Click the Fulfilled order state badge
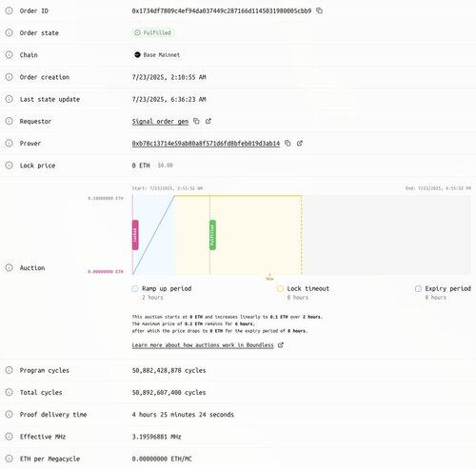The height and width of the screenshot is (469, 476). [153, 32]
